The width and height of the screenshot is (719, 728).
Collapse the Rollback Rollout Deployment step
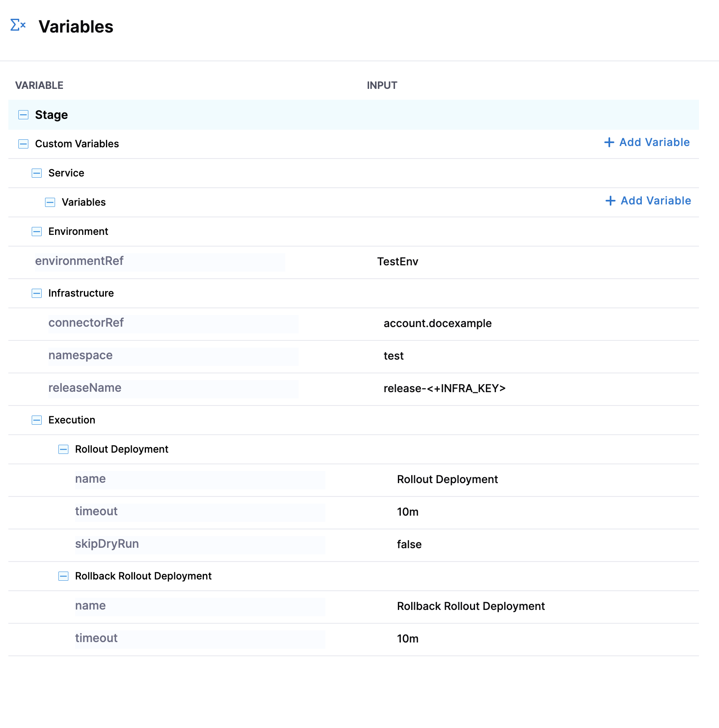[x=63, y=576]
